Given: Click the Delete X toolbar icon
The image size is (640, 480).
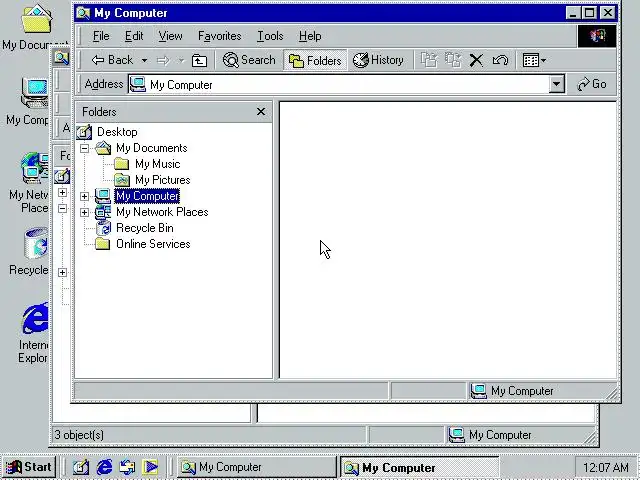Looking at the screenshot, I should pyautogui.click(x=476, y=60).
